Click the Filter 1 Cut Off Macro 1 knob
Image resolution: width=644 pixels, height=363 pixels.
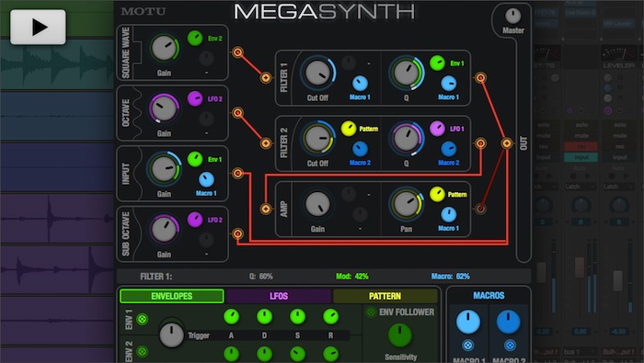click(361, 84)
